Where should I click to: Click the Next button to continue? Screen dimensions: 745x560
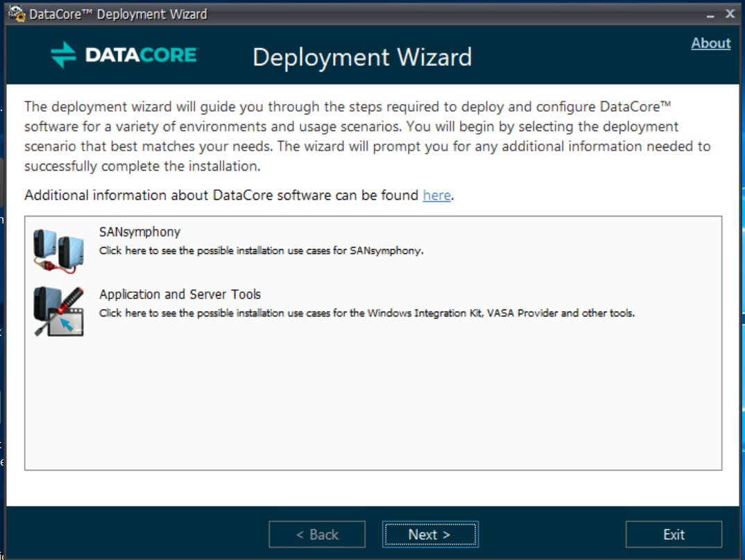pos(430,534)
